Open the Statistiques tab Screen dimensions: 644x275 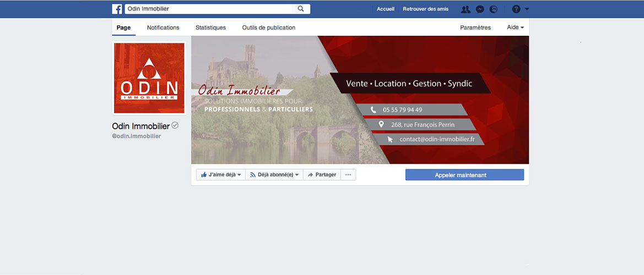210,28
